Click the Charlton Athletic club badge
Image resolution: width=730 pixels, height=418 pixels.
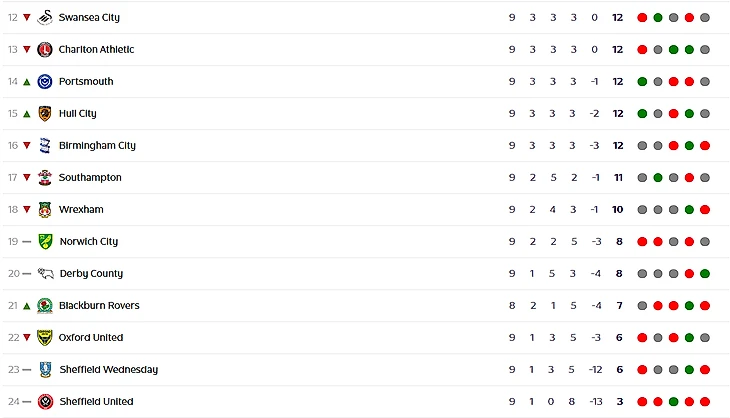coord(45,49)
